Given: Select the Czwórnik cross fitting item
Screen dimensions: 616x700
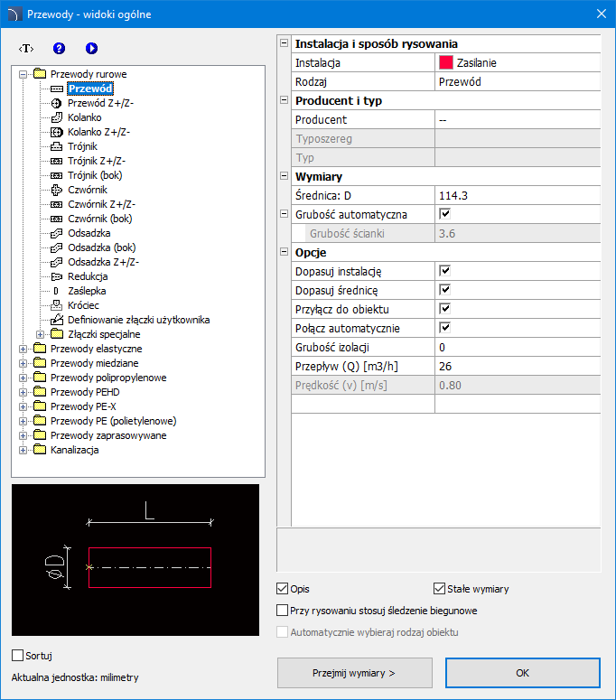Looking at the screenshot, I should [x=87, y=190].
